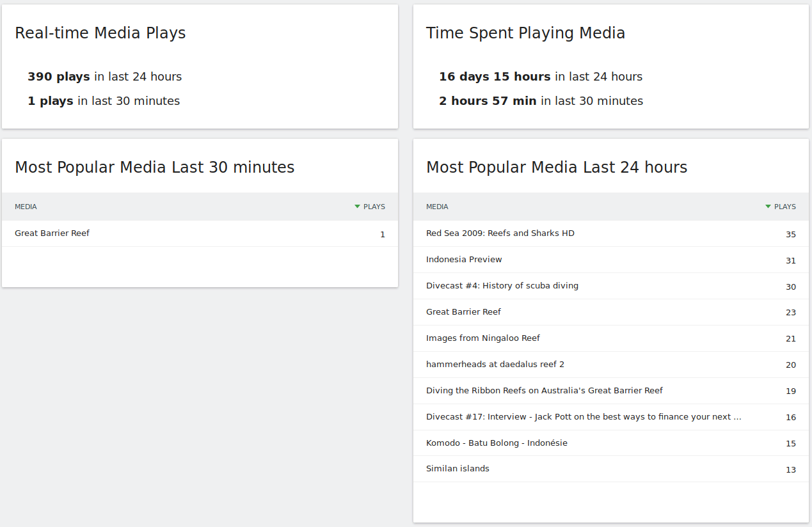Image resolution: width=812 pixels, height=527 pixels.
Task: Select Divecast #4: History of scuba diving
Action: point(502,286)
